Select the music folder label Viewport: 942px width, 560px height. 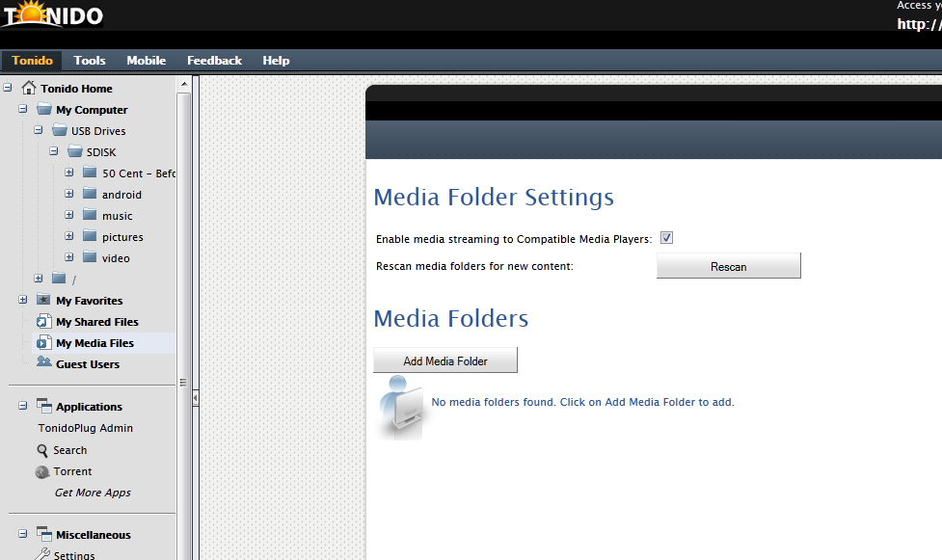(x=118, y=216)
